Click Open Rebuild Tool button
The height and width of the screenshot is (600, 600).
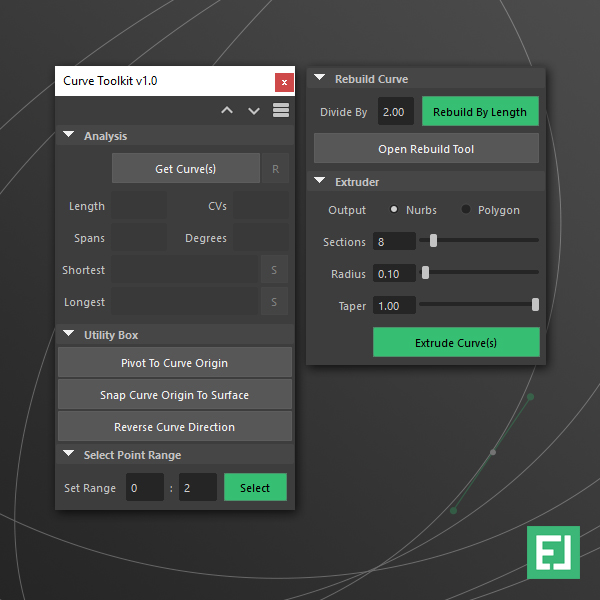tap(426, 148)
